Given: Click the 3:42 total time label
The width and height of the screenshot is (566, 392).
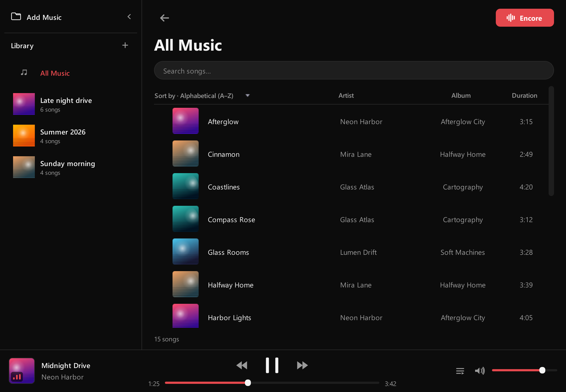Looking at the screenshot, I should pyautogui.click(x=390, y=384).
